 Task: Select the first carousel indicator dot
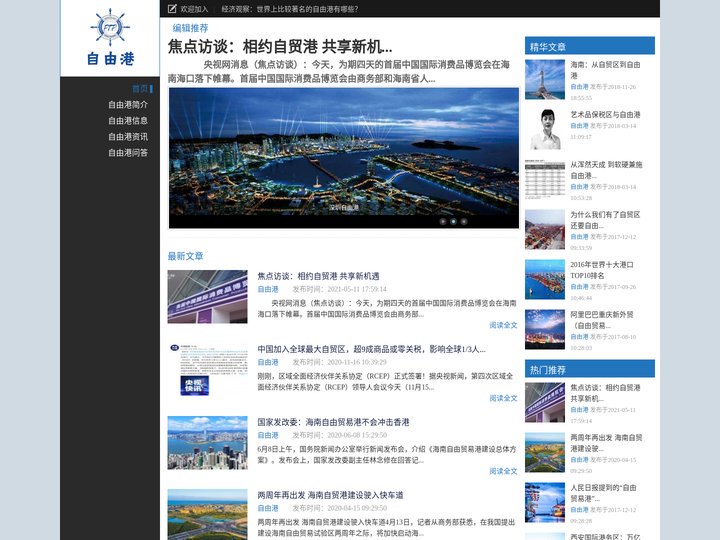pos(443,221)
